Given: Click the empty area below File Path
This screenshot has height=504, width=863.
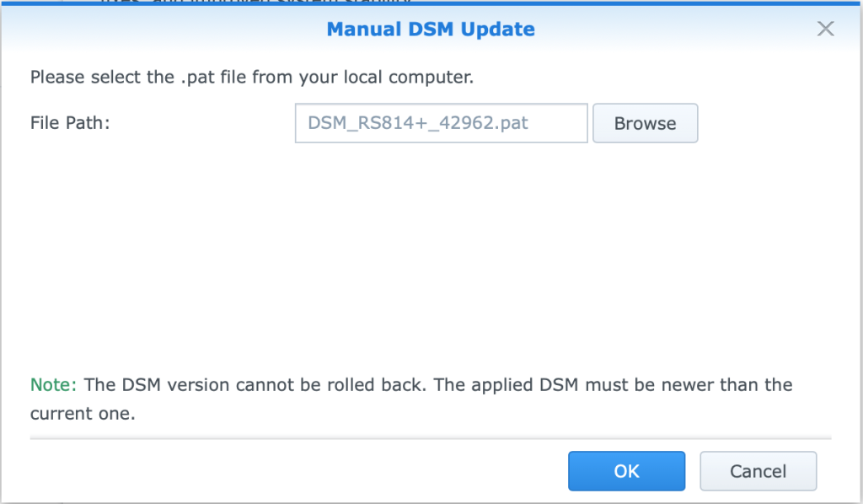Looking at the screenshot, I should (x=431, y=253).
